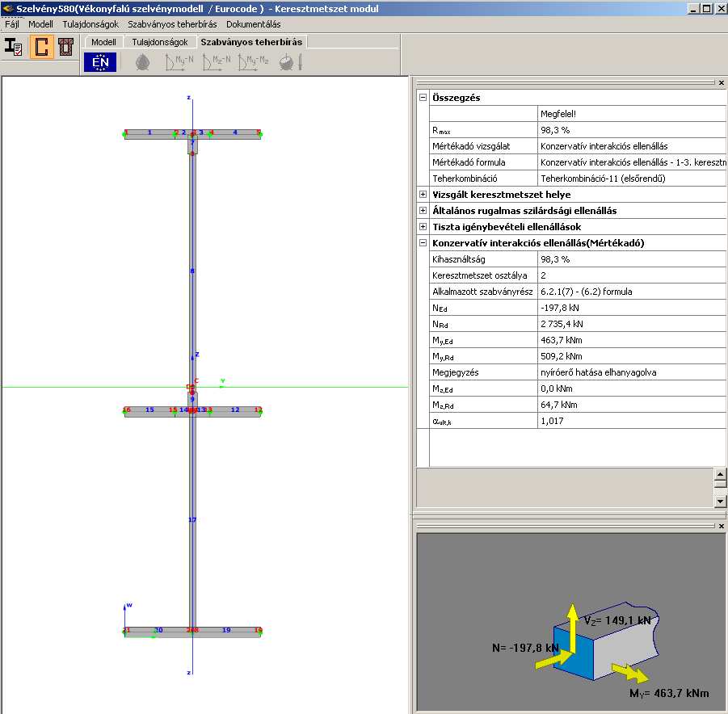Collapse Konzervatív interakciós ellenállás section
The image size is (728, 714).
[423, 243]
